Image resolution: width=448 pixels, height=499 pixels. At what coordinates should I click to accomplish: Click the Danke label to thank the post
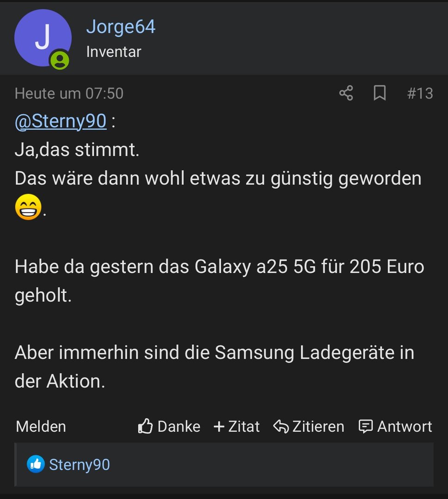click(178, 426)
